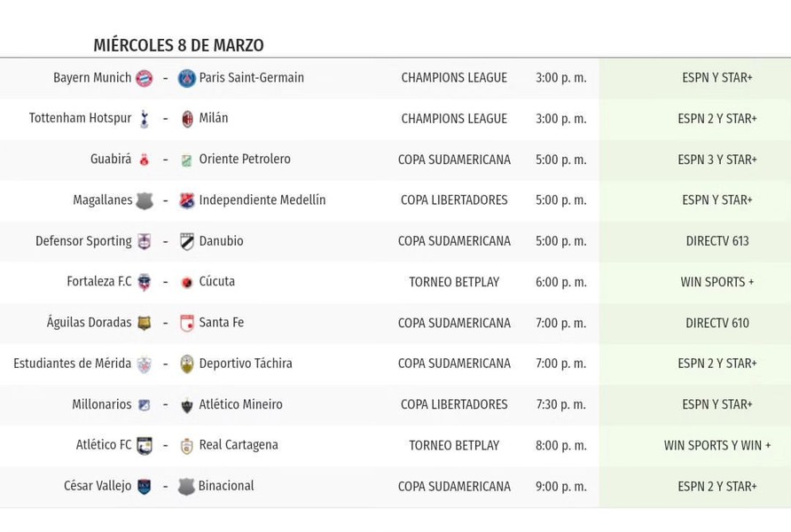Click the Bayern Munich club crest
Screen dimensions: 791x532
click(144, 78)
